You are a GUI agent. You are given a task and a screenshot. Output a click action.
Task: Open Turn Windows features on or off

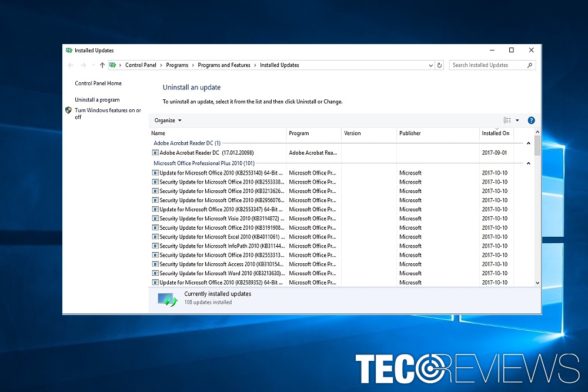(x=108, y=113)
